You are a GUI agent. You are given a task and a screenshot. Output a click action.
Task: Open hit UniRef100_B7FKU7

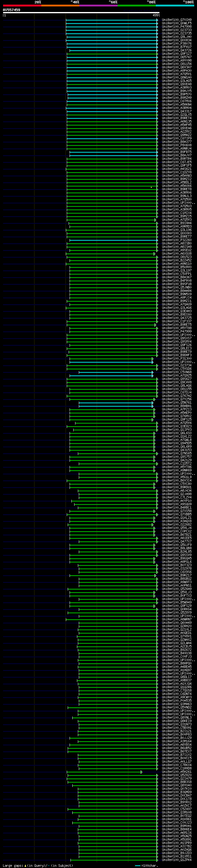coord(177,47)
